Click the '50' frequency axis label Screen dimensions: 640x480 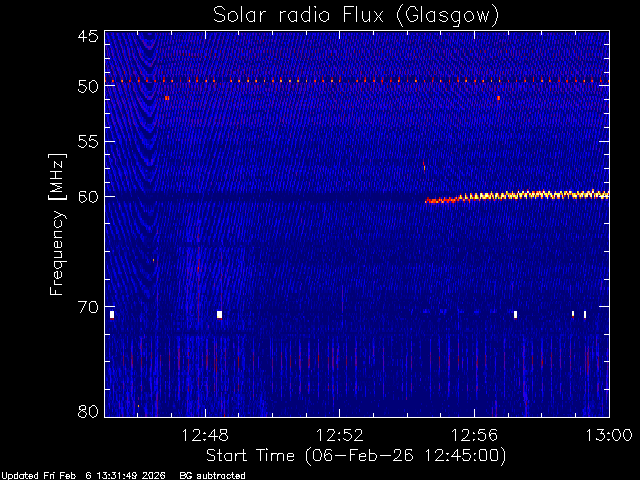[88, 87]
